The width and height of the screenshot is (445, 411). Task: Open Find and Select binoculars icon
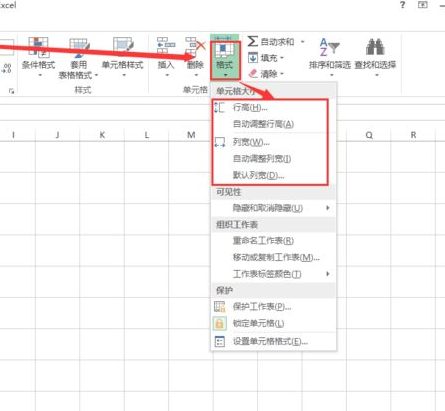[375, 47]
